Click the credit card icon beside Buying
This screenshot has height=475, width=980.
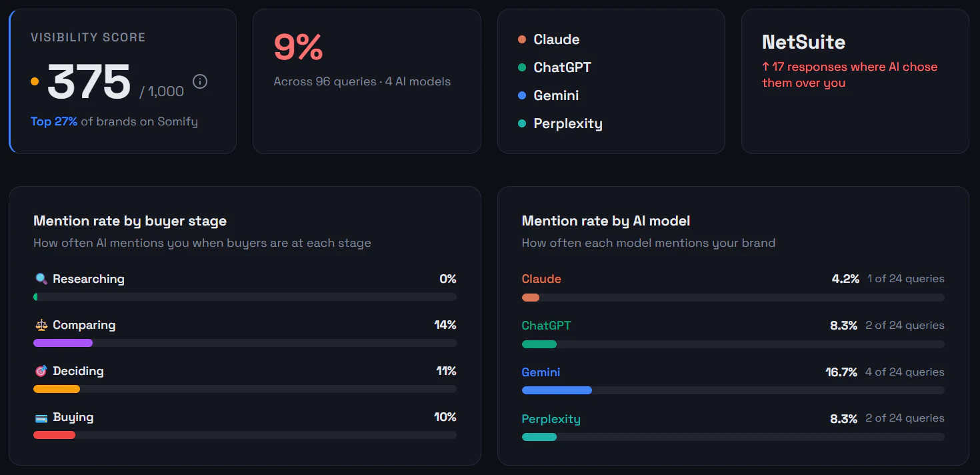pos(41,418)
